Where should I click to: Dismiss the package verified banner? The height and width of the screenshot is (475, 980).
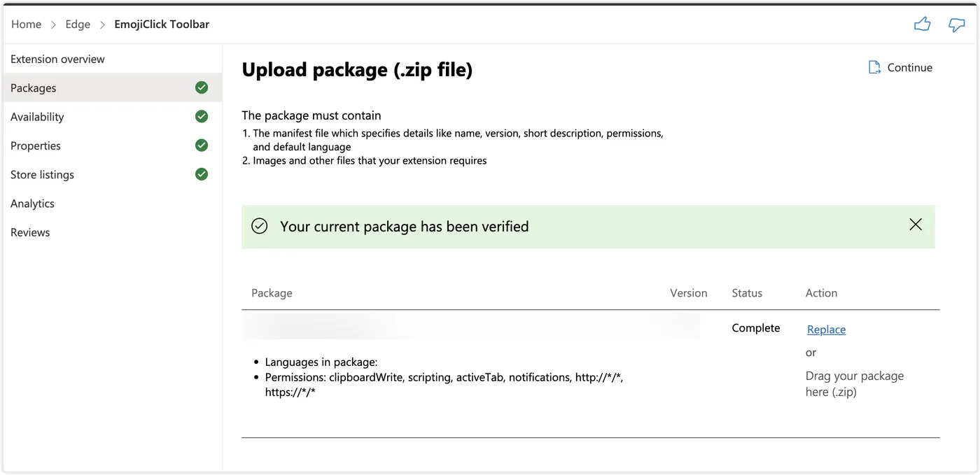(x=915, y=225)
